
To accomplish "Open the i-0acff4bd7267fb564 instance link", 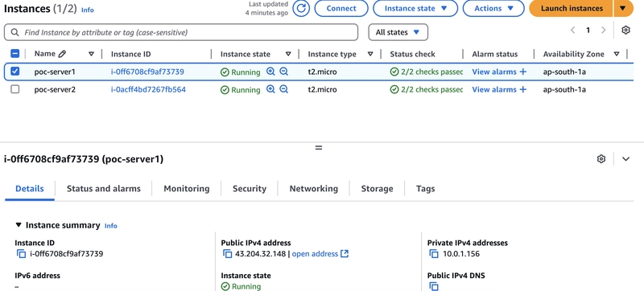I will tap(148, 89).
